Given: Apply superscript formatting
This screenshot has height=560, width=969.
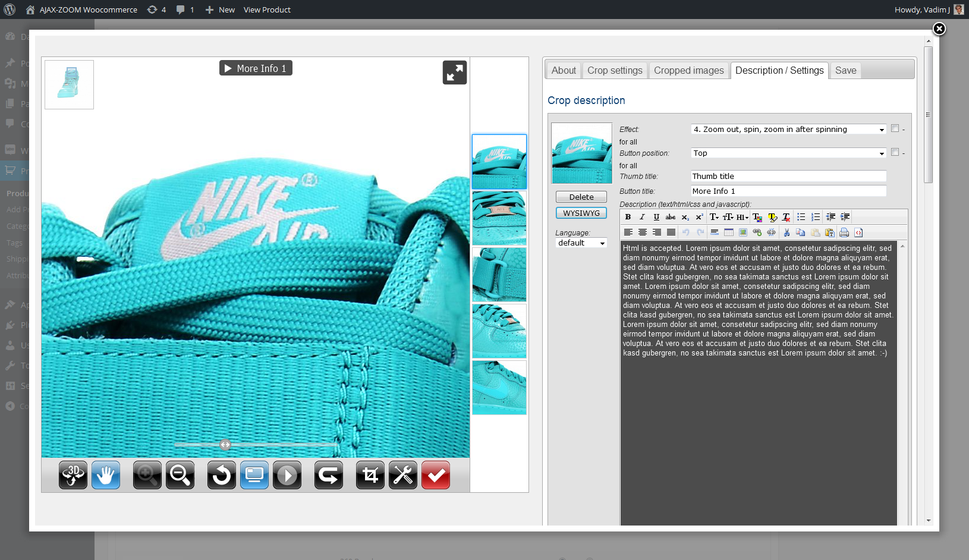Looking at the screenshot, I should pyautogui.click(x=700, y=217).
